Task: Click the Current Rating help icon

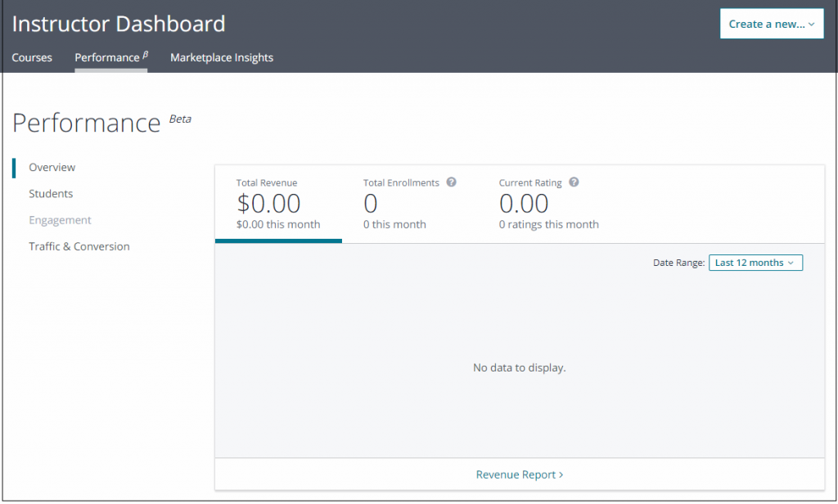Action: point(574,182)
